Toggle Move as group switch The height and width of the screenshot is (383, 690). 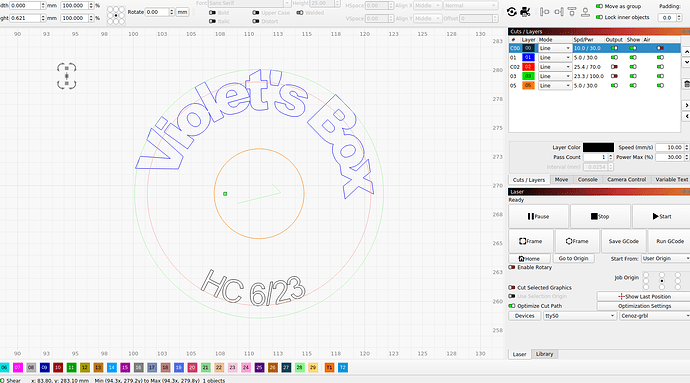[599, 7]
